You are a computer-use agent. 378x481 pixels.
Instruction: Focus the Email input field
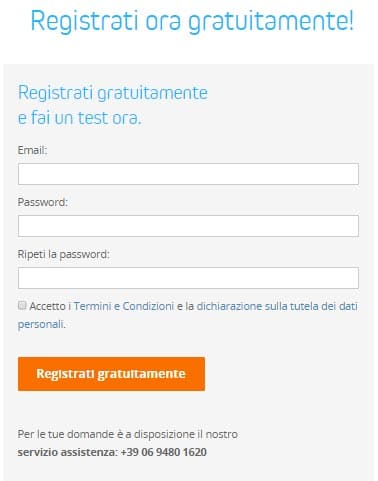[188, 174]
